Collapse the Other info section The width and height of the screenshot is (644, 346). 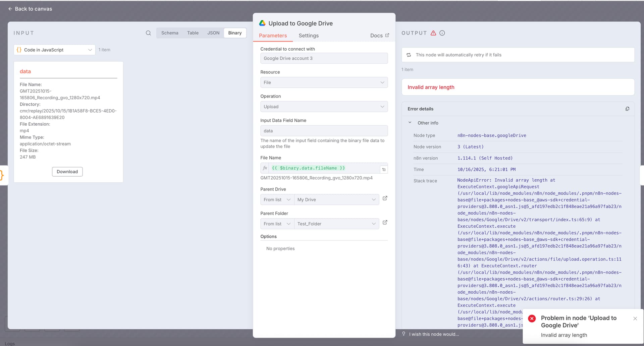[410, 123]
